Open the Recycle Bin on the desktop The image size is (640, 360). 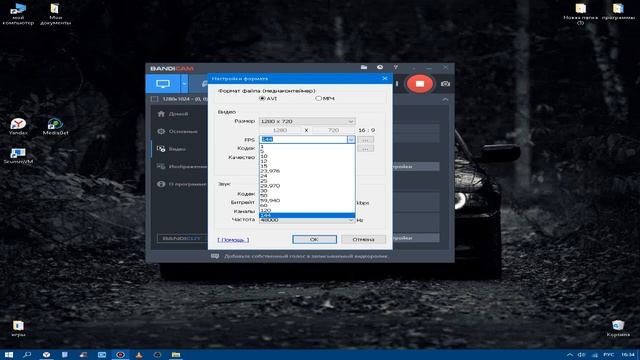click(618, 328)
